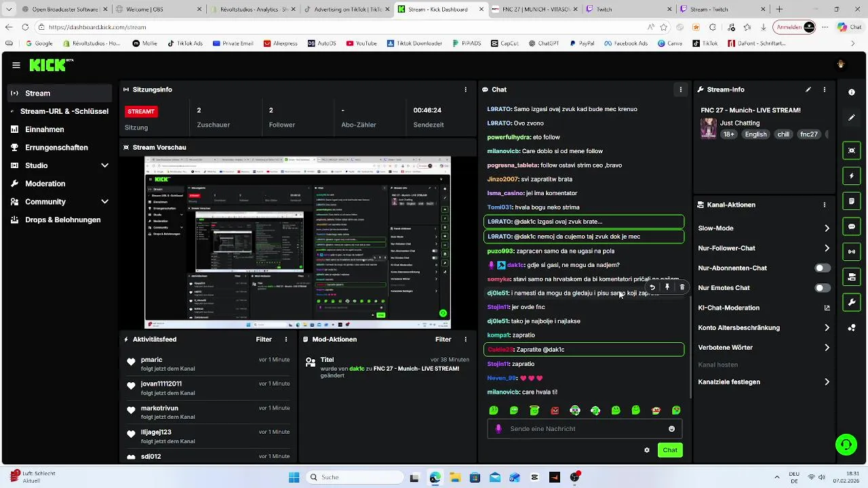Click the green server icon in right rail
The width and height of the screenshot is (868, 488).
[x=852, y=277]
